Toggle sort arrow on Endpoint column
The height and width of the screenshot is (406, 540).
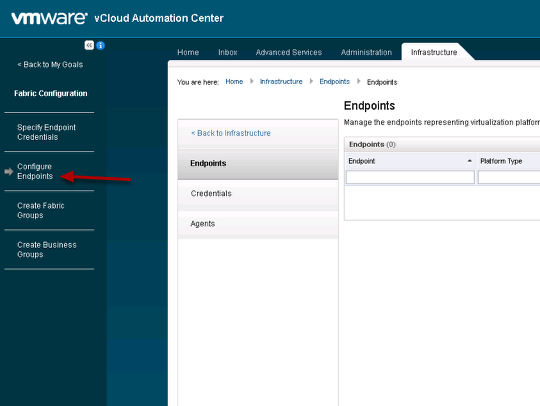pos(469,161)
